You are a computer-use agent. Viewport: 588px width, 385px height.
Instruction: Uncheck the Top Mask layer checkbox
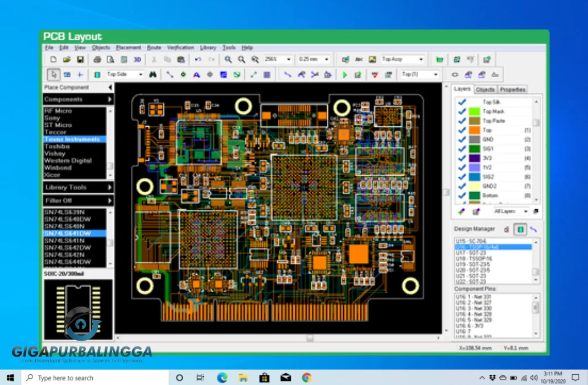[462, 111]
